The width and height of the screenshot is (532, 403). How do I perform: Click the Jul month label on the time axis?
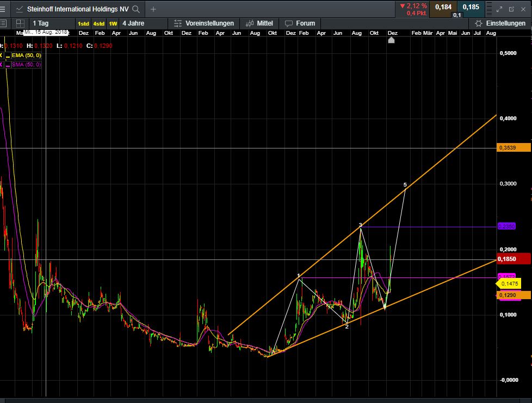click(x=477, y=33)
